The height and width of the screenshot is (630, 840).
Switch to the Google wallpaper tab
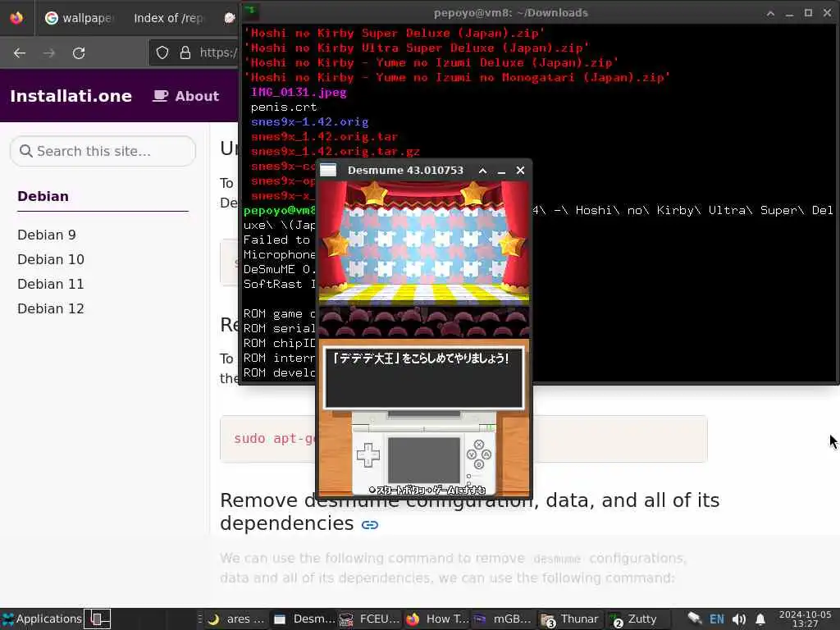pos(80,18)
